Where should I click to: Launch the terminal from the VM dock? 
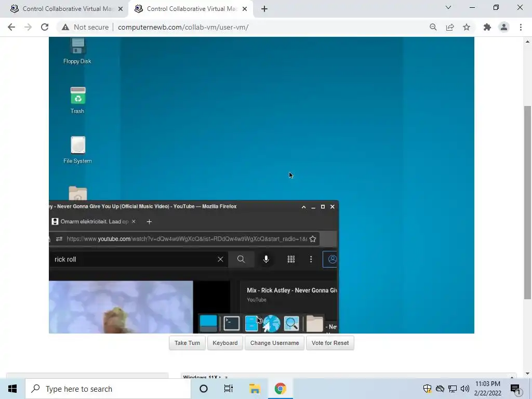pyautogui.click(x=231, y=323)
